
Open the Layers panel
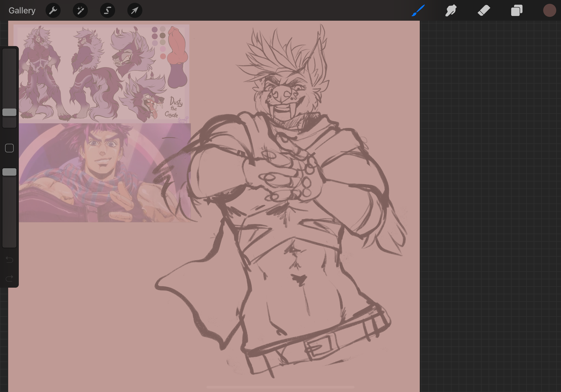tap(517, 11)
